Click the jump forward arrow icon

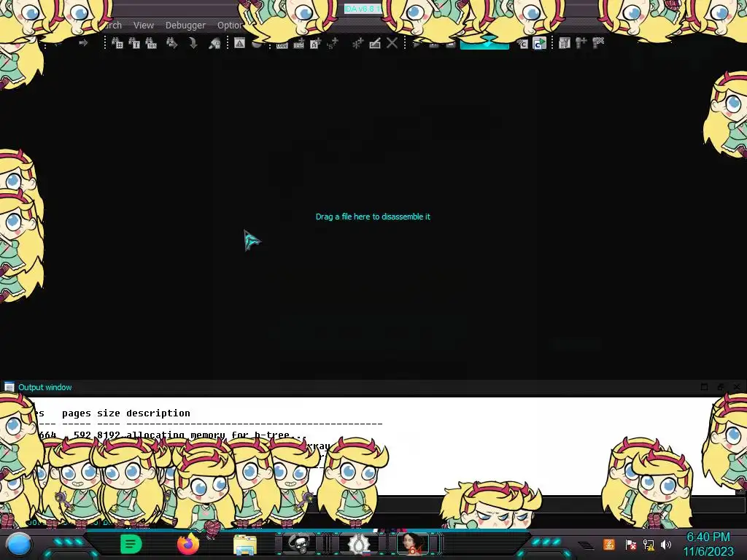point(83,43)
